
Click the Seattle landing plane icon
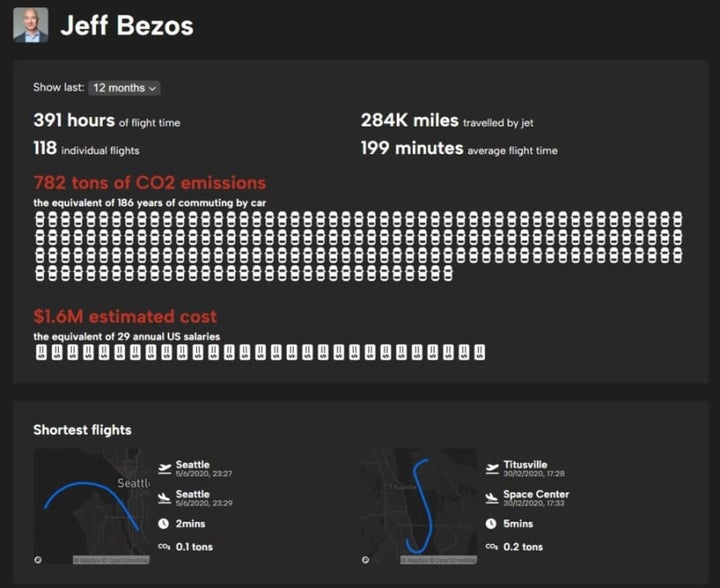pos(164,497)
